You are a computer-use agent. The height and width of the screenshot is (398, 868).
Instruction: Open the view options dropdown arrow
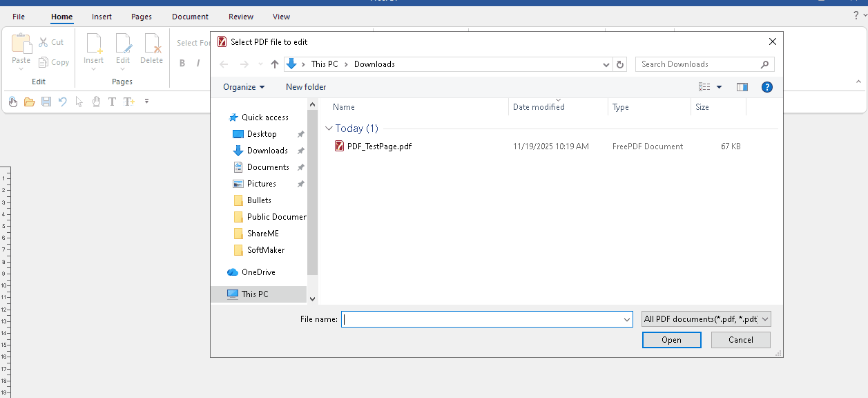719,87
